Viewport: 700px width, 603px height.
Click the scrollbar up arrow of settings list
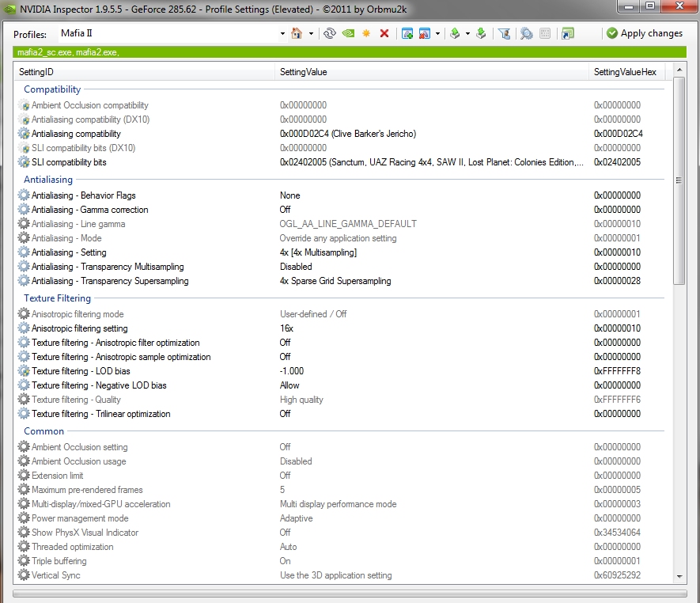(x=679, y=70)
